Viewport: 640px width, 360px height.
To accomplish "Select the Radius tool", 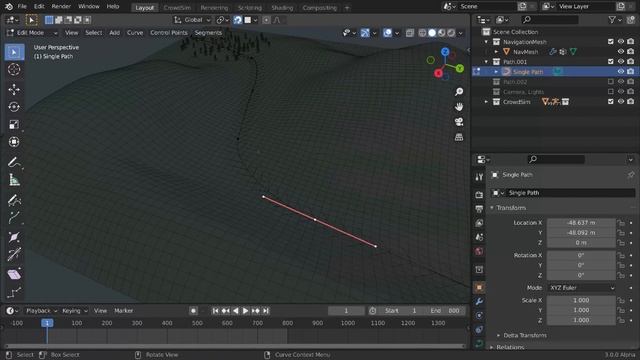I will click(14, 237).
